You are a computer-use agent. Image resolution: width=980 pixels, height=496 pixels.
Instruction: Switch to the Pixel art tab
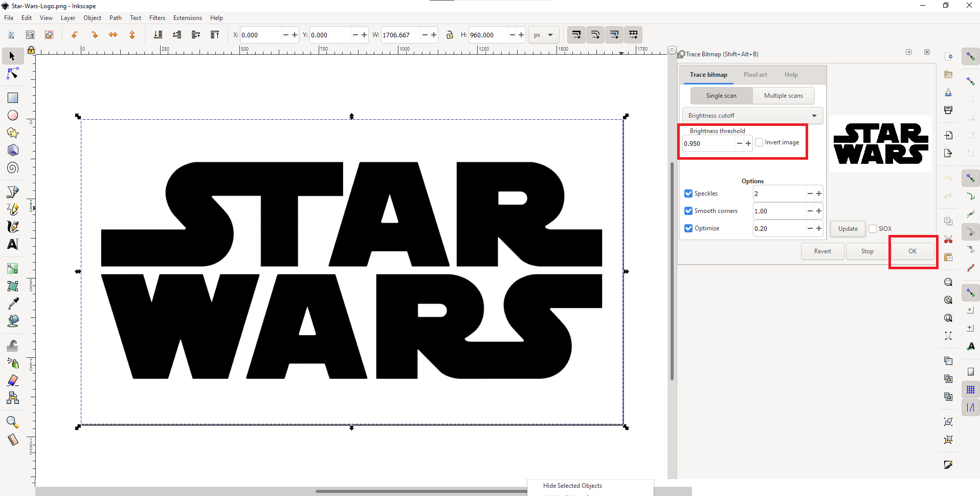click(755, 75)
